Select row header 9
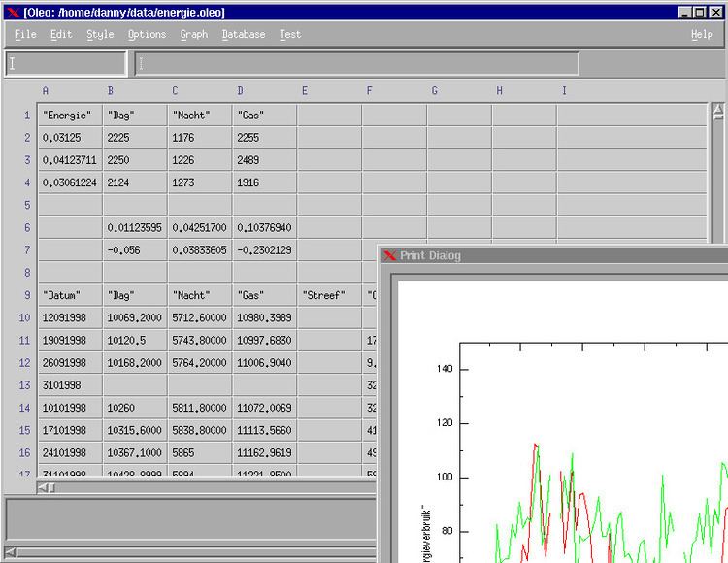728x563 pixels. [x=26, y=295]
